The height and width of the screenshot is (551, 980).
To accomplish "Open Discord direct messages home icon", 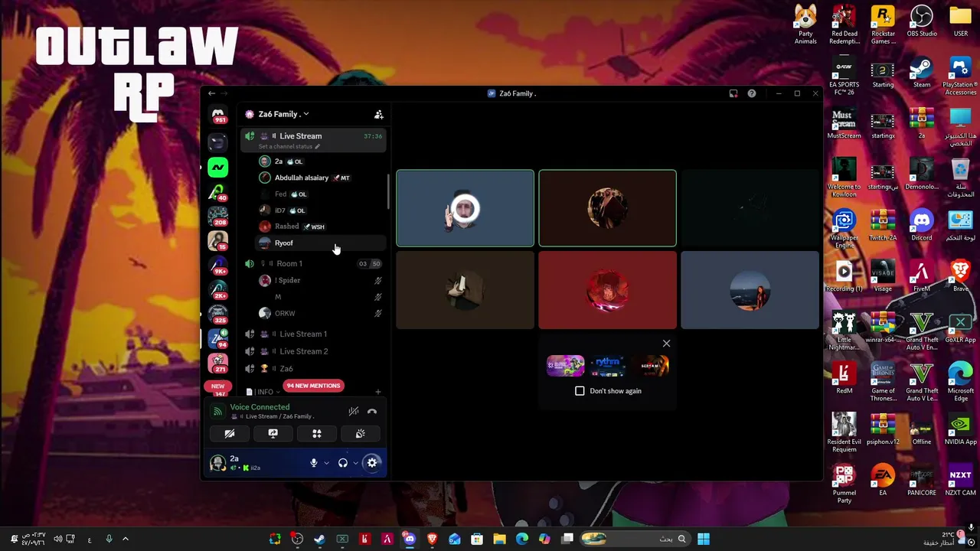I will pyautogui.click(x=218, y=114).
